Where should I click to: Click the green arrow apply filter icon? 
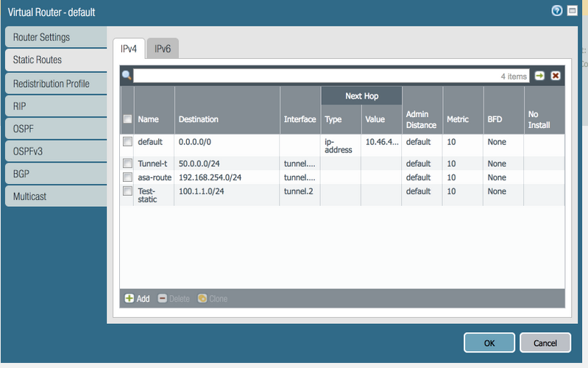coord(540,76)
